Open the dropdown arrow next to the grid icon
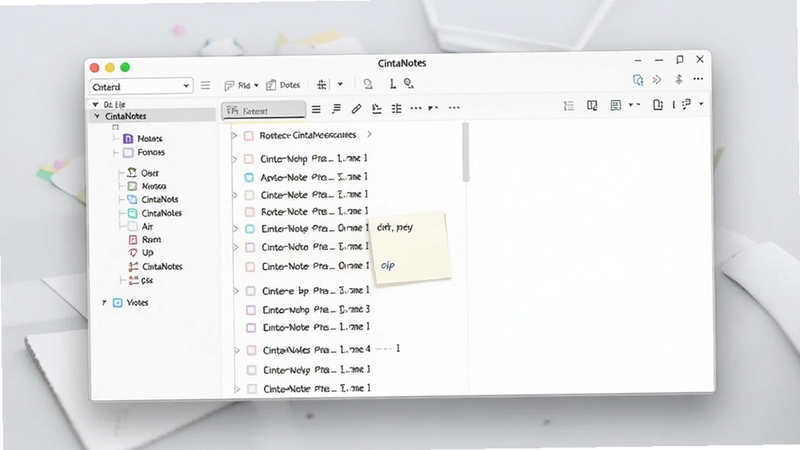Viewport: 800px width, 450px height. pyautogui.click(x=340, y=84)
